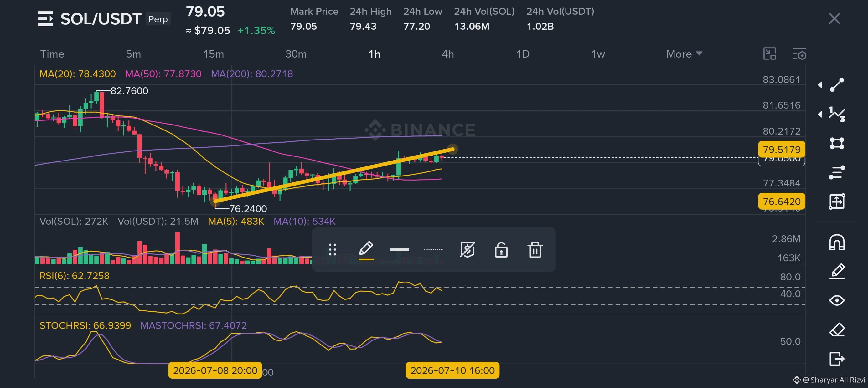This screenshot has height=388, width=868.
Task: Click the 2026-07-10 16:00 time tag
Action: [452, 370]
